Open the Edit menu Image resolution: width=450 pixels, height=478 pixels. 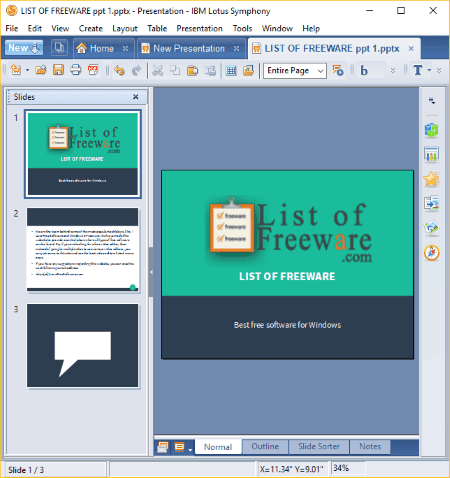coord(35,28)
